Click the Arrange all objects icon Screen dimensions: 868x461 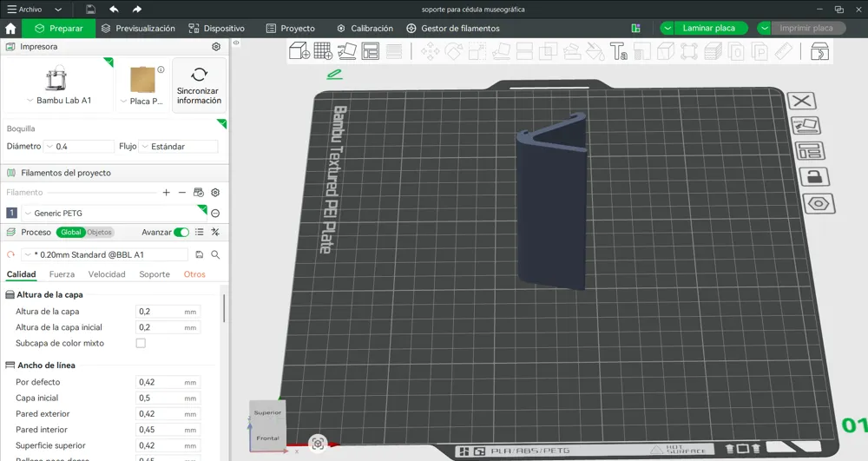(371, 51)
